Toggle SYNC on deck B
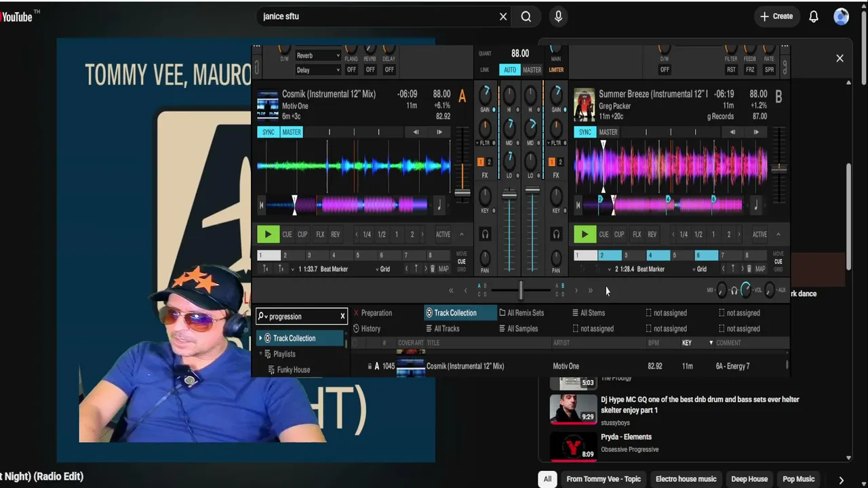Viewport: 868px width, 488px height. click(x=585, y=132)
